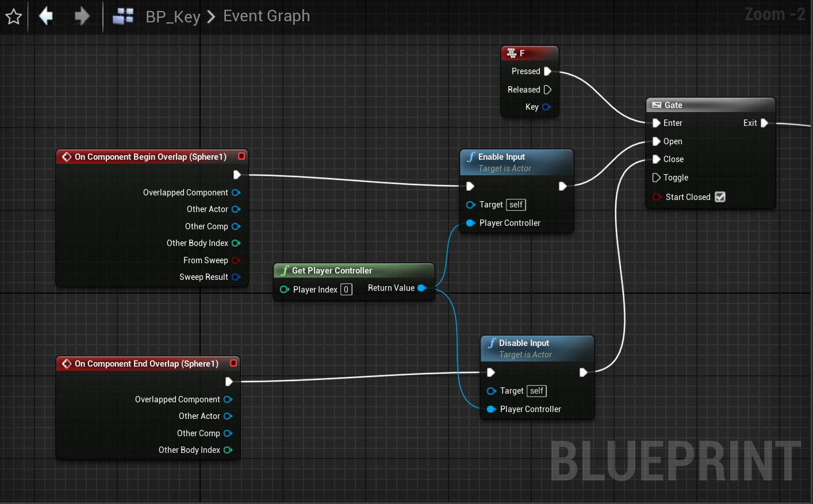Click the Gate Exit execution pin

point(764,123)
